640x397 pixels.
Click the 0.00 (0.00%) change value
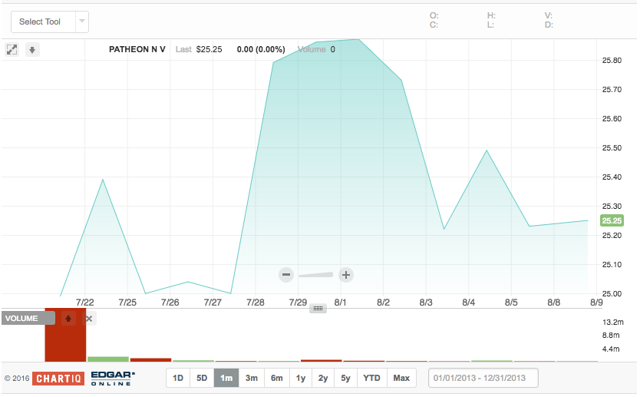(x=261, y=49)
